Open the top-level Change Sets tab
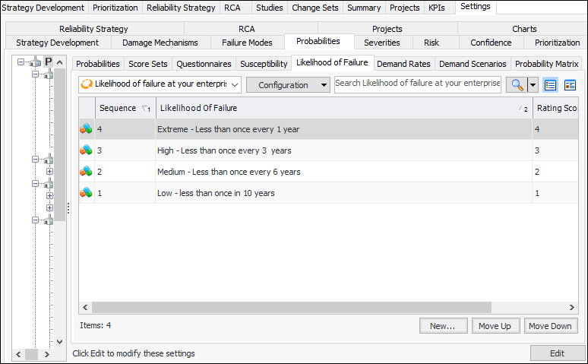 coord(315,8)
